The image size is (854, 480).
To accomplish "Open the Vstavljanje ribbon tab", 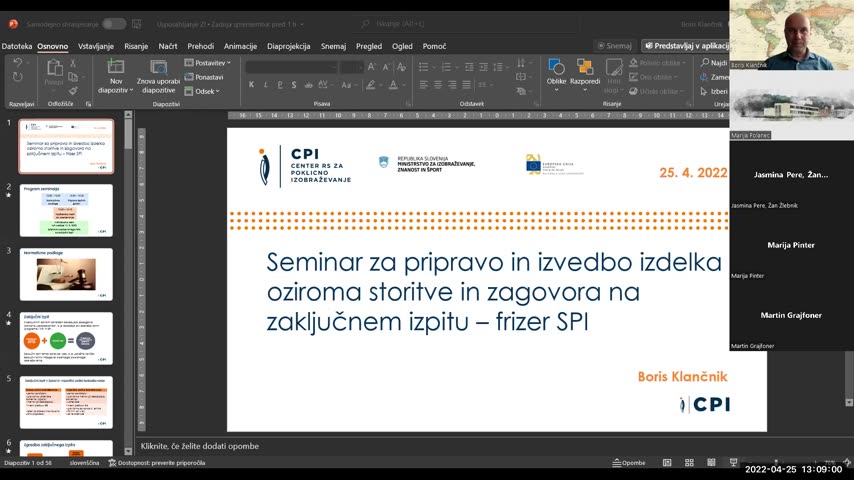I will click(96, 46).
